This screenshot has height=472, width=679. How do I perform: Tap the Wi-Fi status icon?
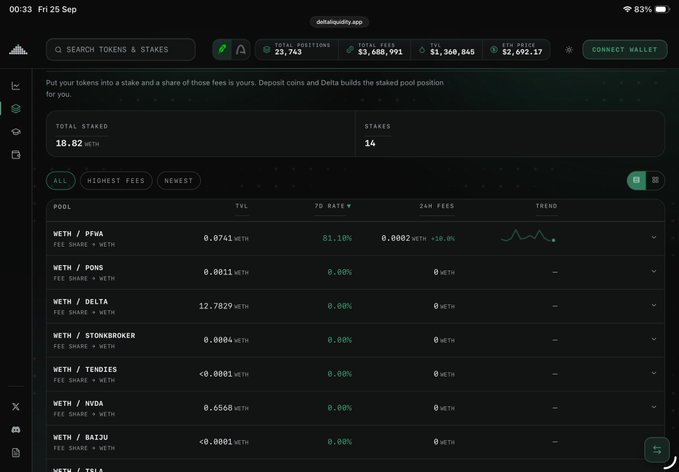[x=627, y=9]
